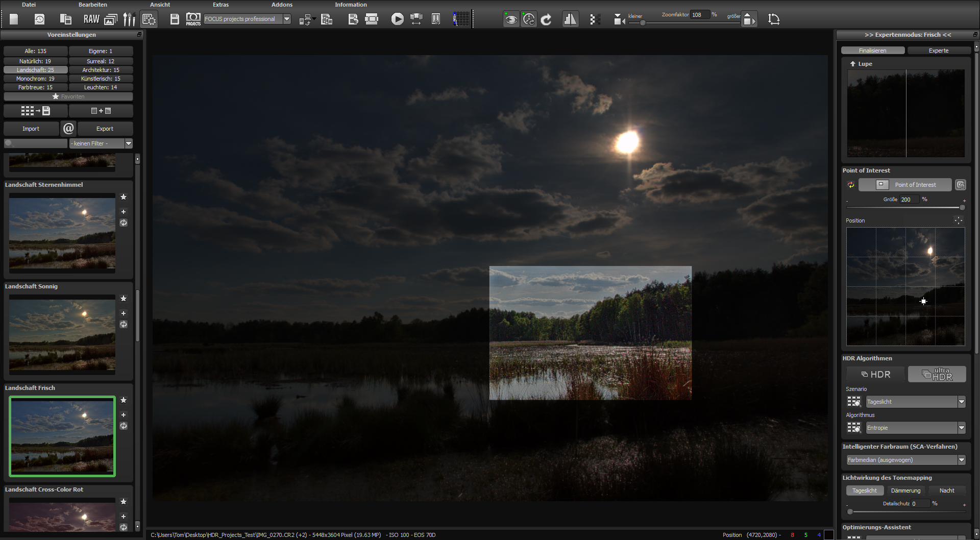Open the Algorithmus Entropie dropdown

coord(916,428)
